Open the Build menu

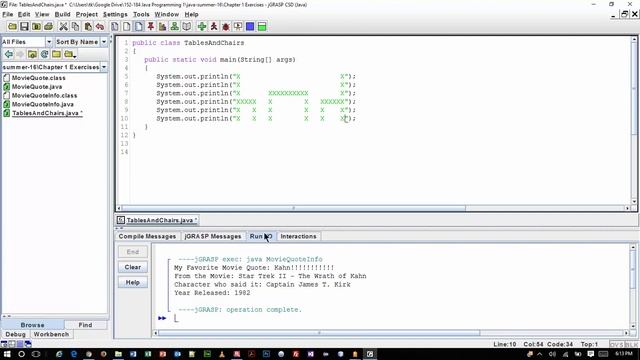click(x=62, y=14)
